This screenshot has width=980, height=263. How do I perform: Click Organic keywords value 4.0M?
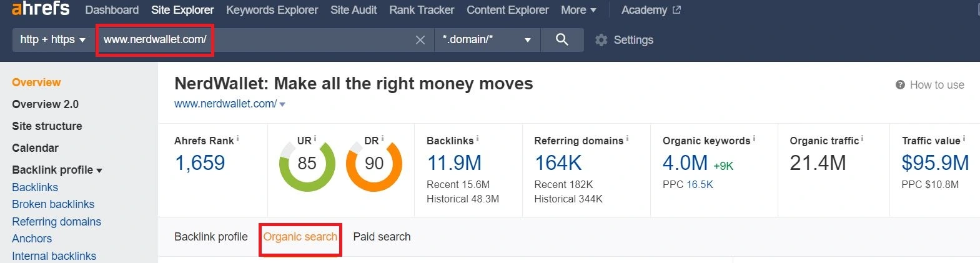pyautogui.click(x=685, y=162)
